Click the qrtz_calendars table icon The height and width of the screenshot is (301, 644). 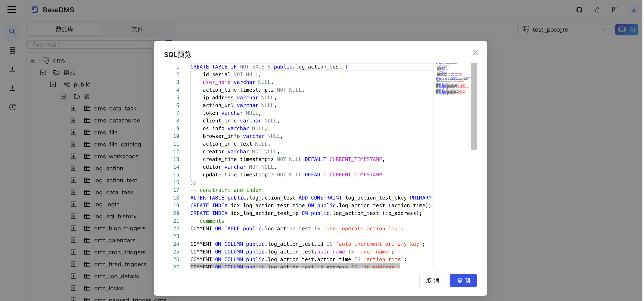click(87, 240)
